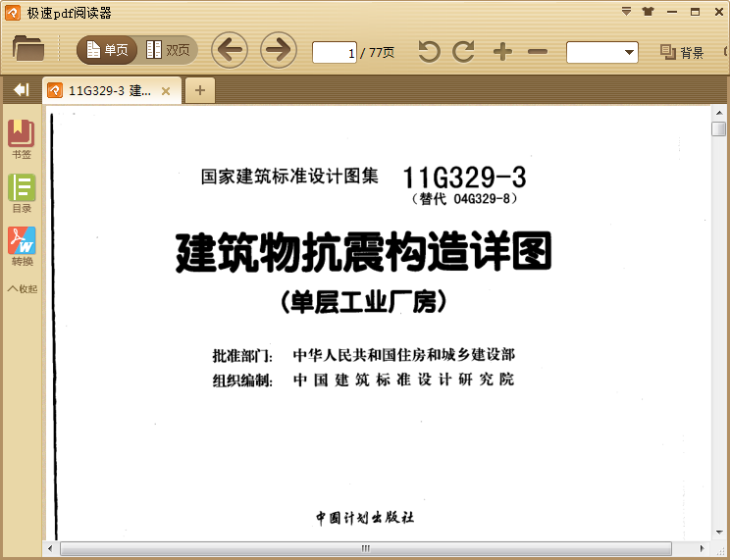
Task: Click the vertical scrollbar thumb
Action: (719, 128)
